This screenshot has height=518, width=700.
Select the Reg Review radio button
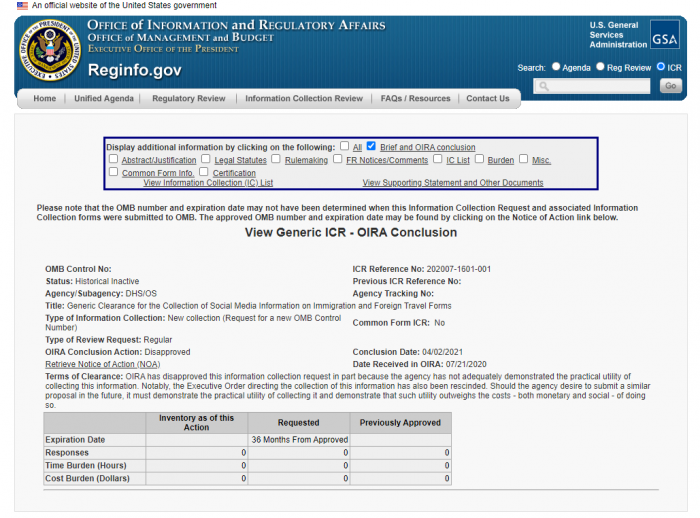click(600, 67)
